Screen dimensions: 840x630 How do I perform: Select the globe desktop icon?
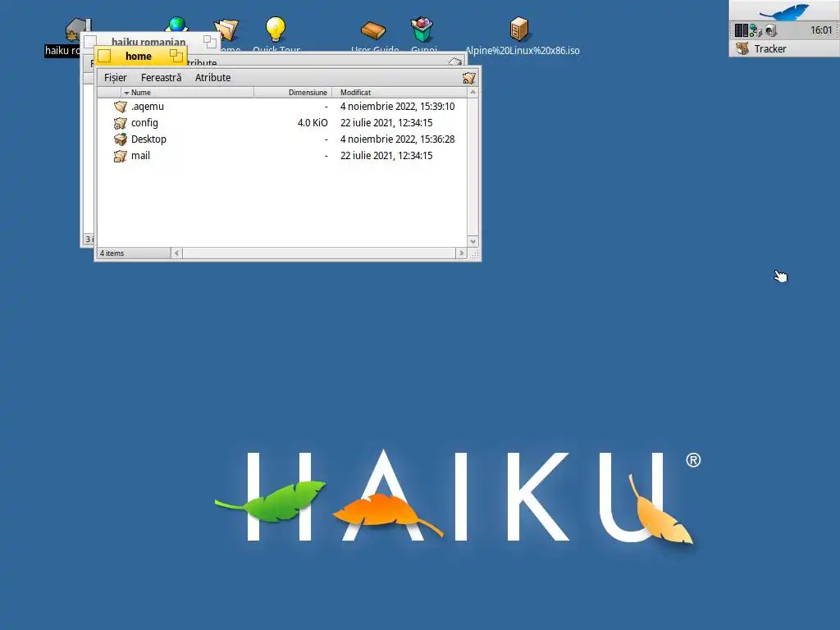point(177,24)
